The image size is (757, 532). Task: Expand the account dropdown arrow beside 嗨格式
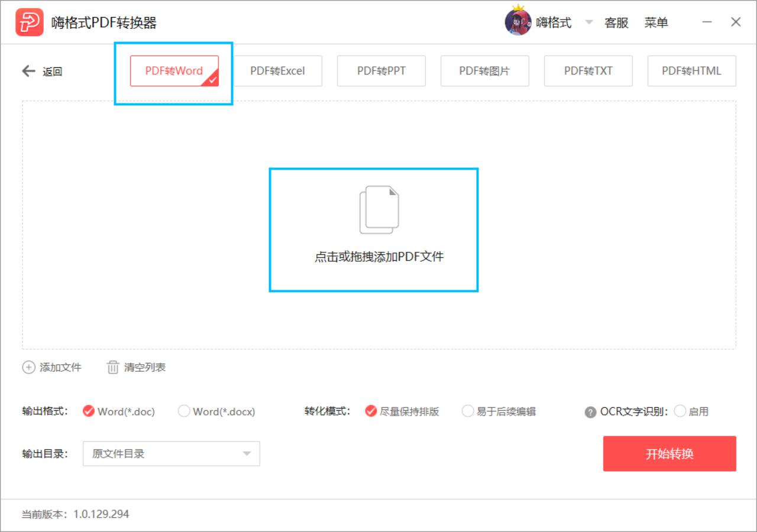click(x=588, y=22)
